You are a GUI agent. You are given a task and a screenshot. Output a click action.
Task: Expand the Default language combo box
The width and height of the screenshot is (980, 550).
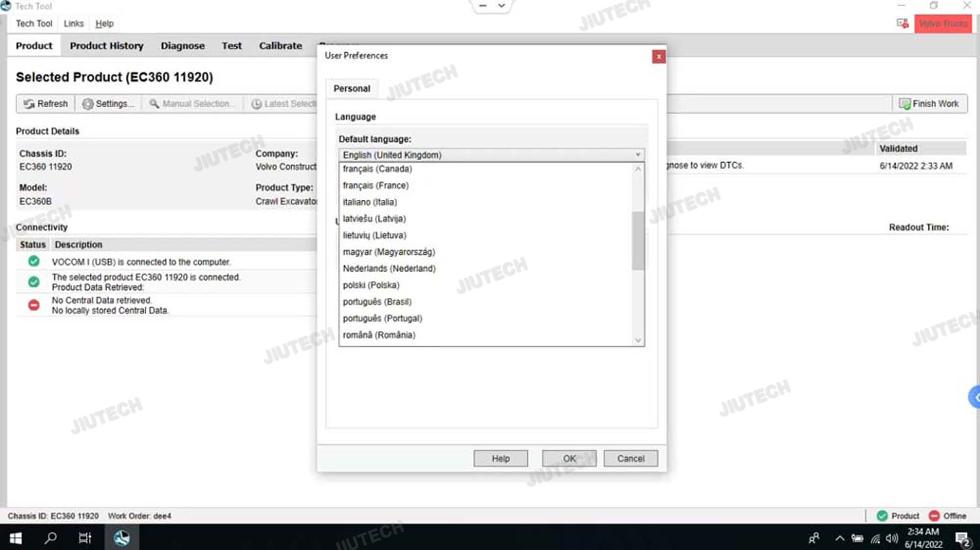pos(638,155)
